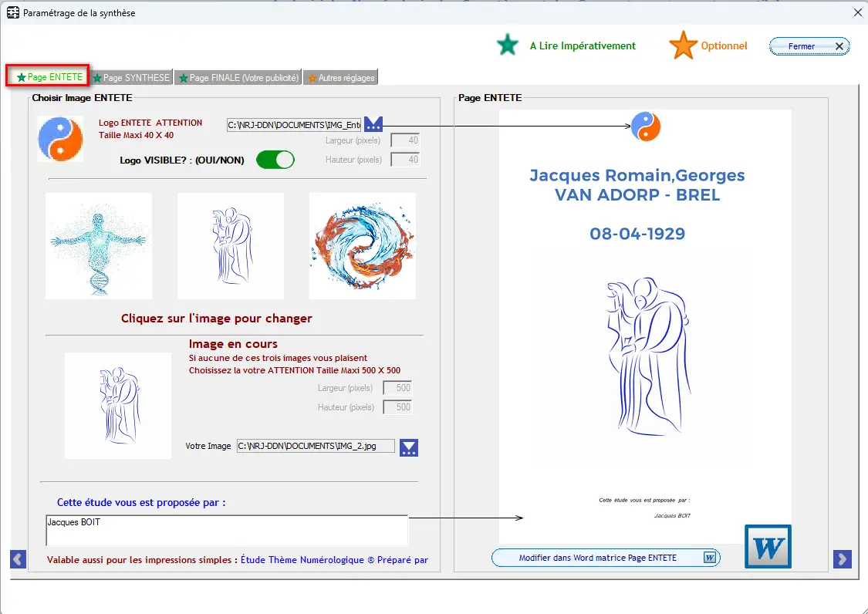Click the yin-yang logo ENTETE image
Screen dimensions: 868x614
pyautogui.click(x=60, y=139)
